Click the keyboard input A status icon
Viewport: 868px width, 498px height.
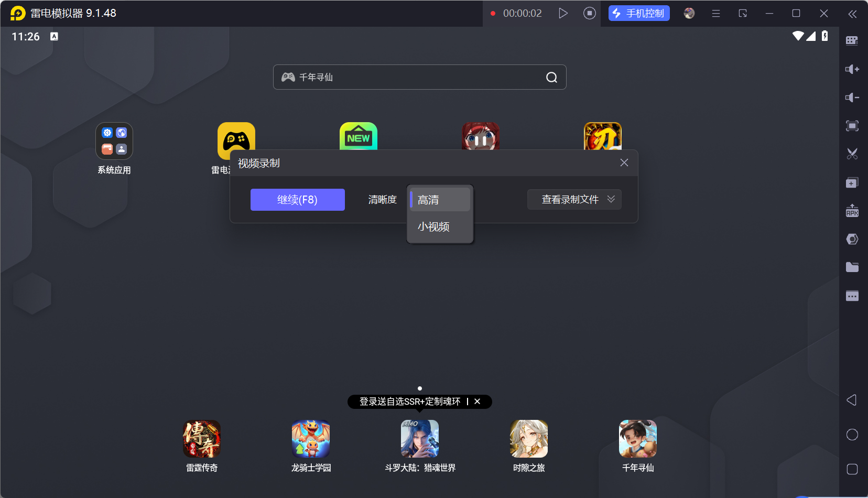54,36
